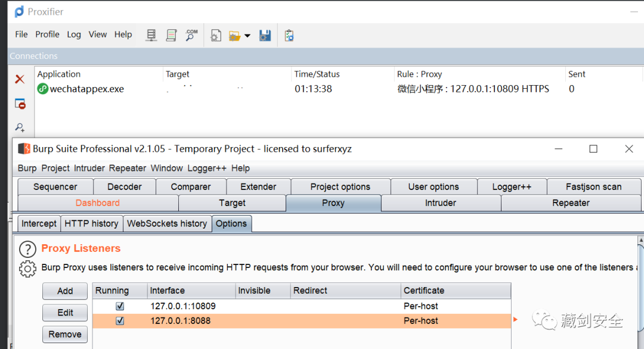This screenshot has height=349, width=644.
Task: Open Proxification Rules icon in Proxifier toolbar
Action: pos(171,36)
